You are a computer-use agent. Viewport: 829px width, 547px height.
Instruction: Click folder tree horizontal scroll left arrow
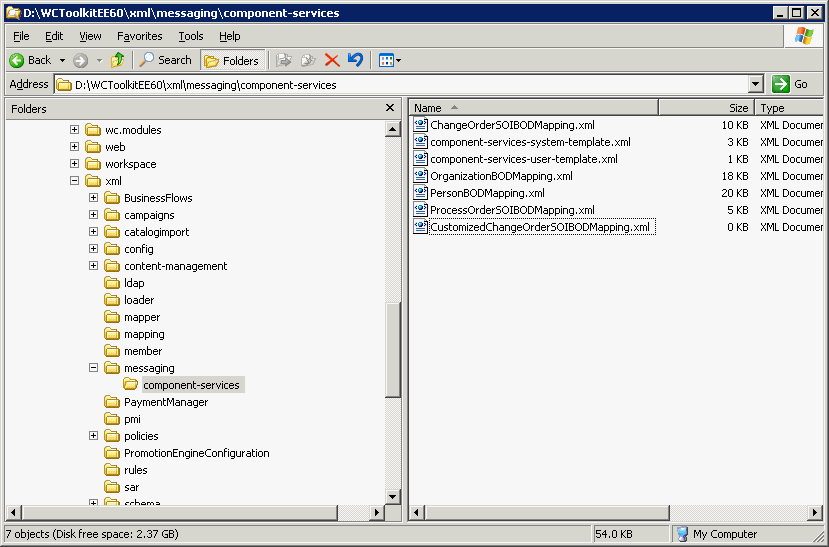[x=13, y=512]
